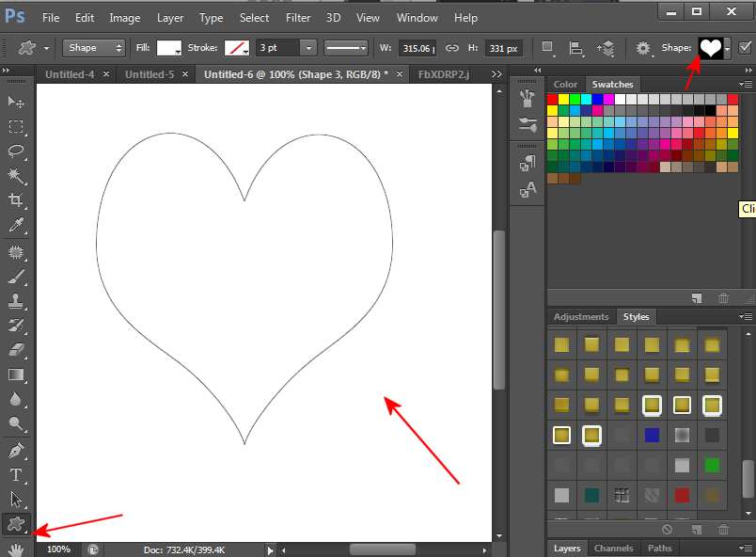
Task: Open the stroke width 3 pt dropdown
Action: coord(307,48)
